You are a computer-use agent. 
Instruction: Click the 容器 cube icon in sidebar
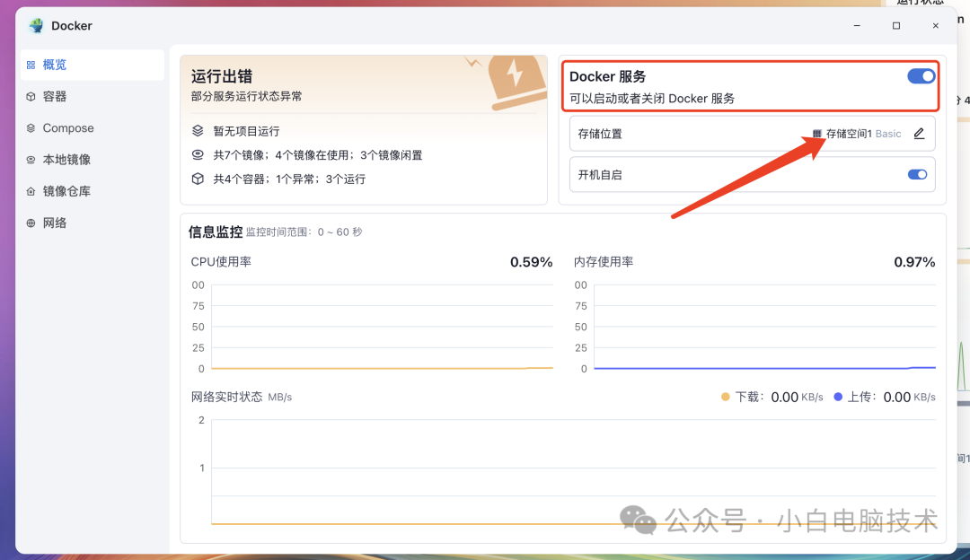tap(31, 96)
